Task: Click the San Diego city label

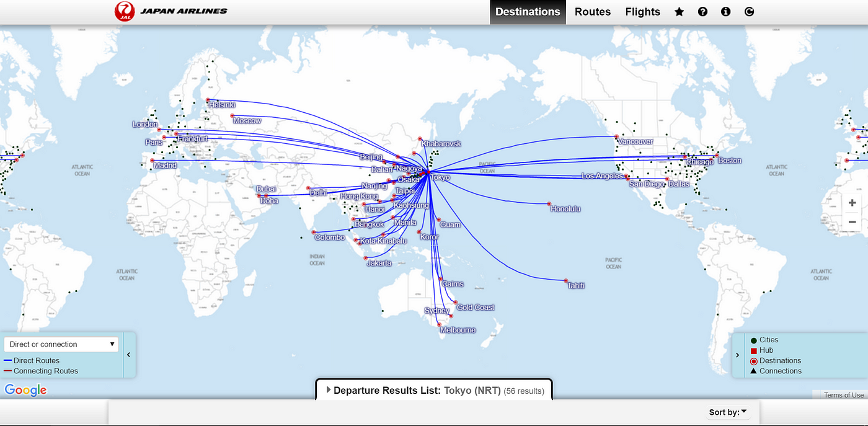Action: pyautogui.click(x=647, y=184)
